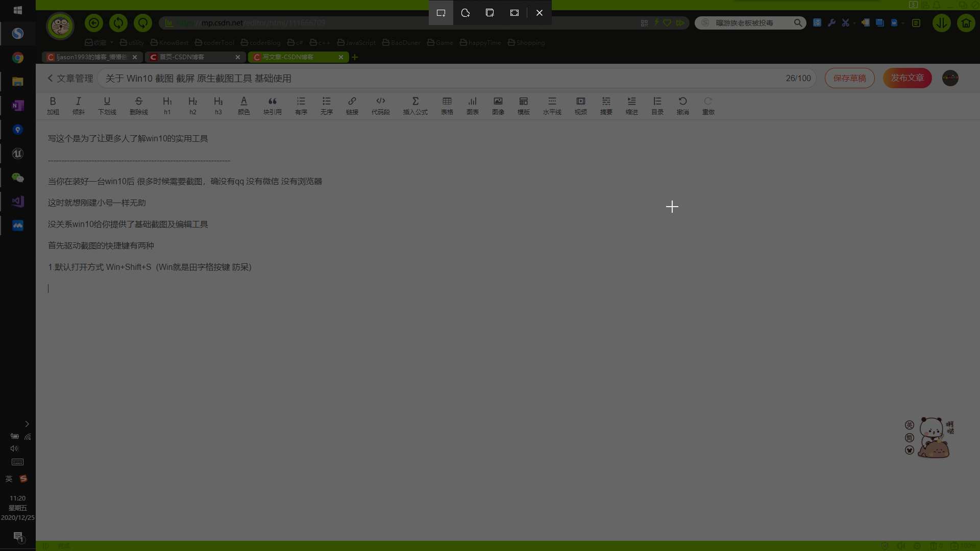The height and width of the screenshot is (551, 980).
Task: Click the Bold formatting icon
Action: (53, 101)
